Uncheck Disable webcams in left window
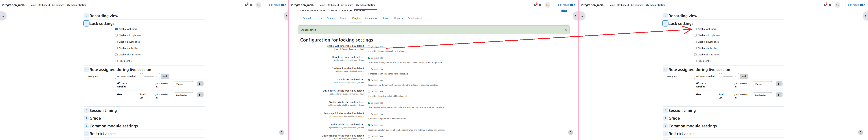868x140 pixels. [117, 29]
